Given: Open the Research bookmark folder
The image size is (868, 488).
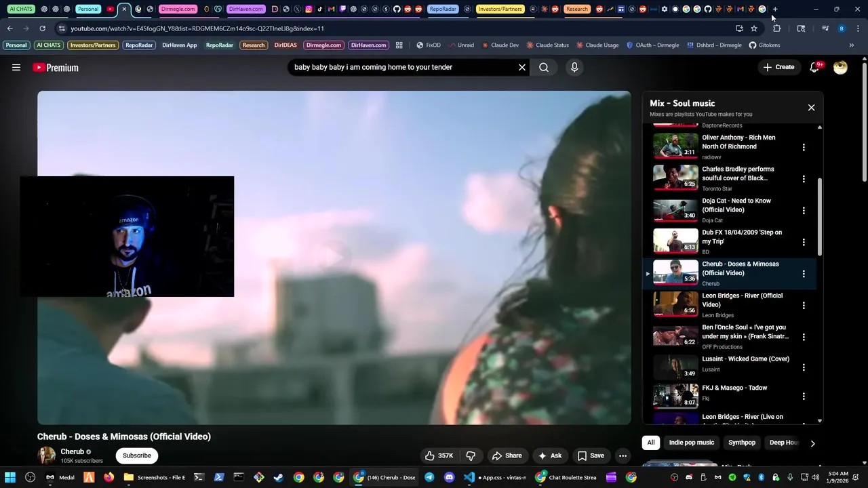Looking at the screenshot, I should click(x=254, y=45).
